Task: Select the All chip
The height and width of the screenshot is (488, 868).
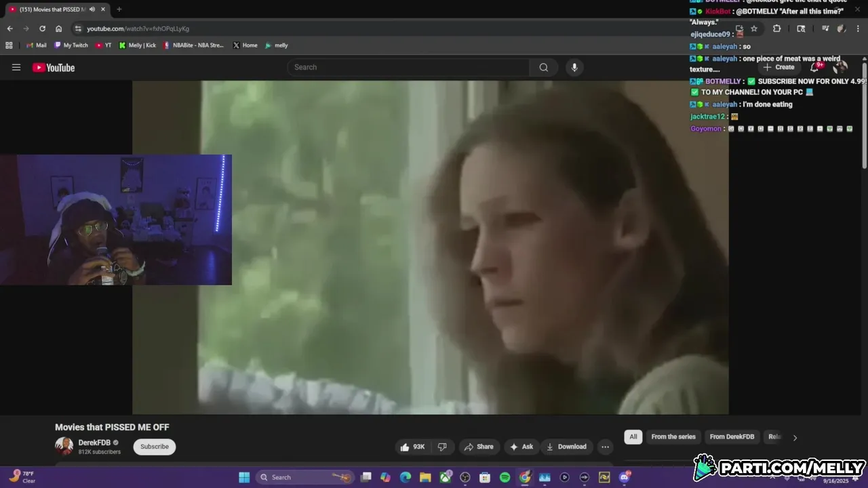Action: pos(633,436)
